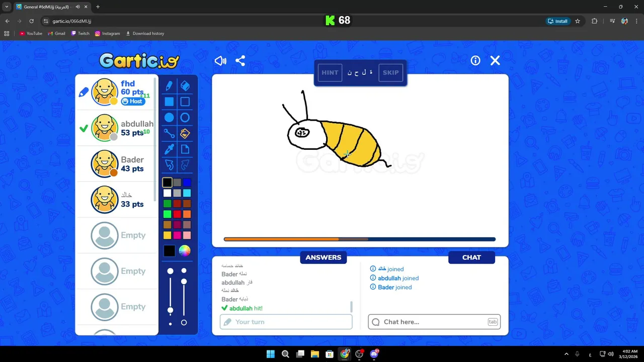Open the Windows Start menu

[x=271, y=354]
